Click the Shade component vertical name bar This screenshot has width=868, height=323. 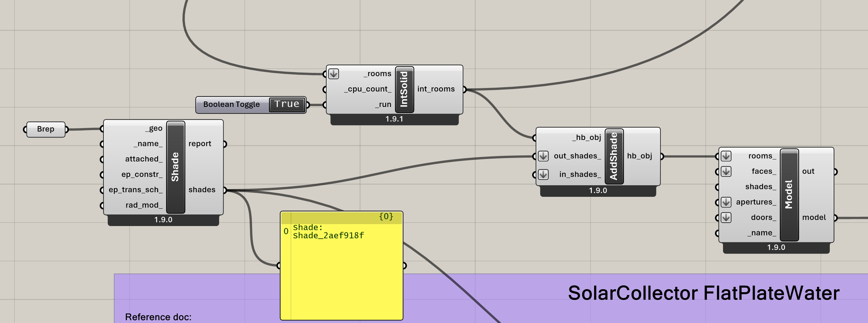tap(175, 167)
